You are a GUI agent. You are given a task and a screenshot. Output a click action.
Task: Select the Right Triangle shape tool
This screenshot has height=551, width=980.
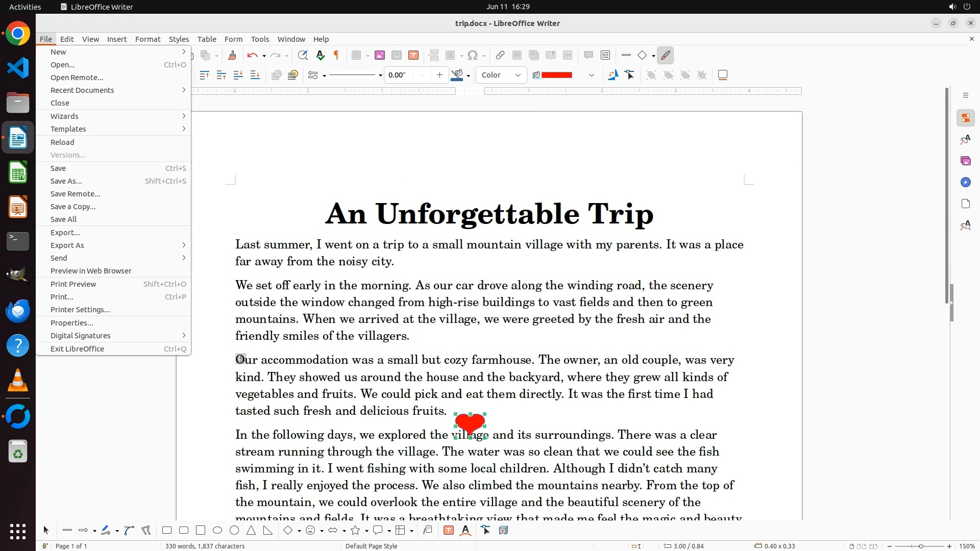click(x=268, y=531)
